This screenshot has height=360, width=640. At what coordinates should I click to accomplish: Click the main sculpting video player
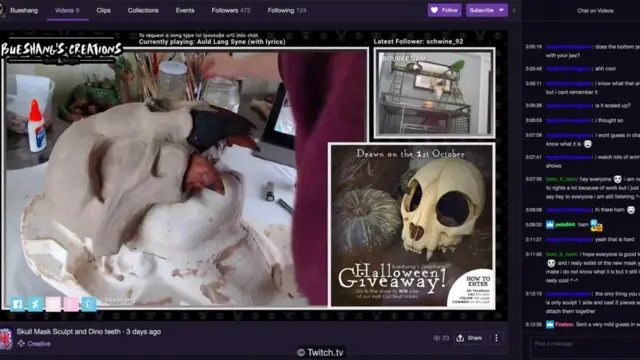(186, 178)
